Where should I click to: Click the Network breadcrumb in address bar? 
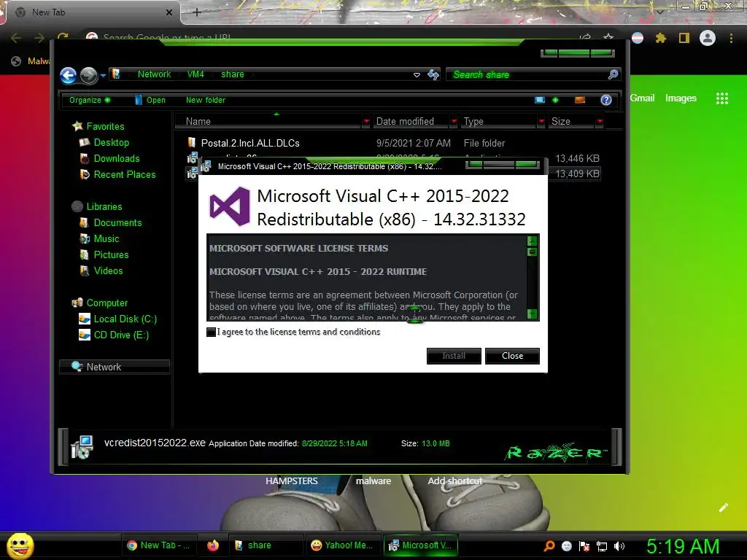coord(154,74)
